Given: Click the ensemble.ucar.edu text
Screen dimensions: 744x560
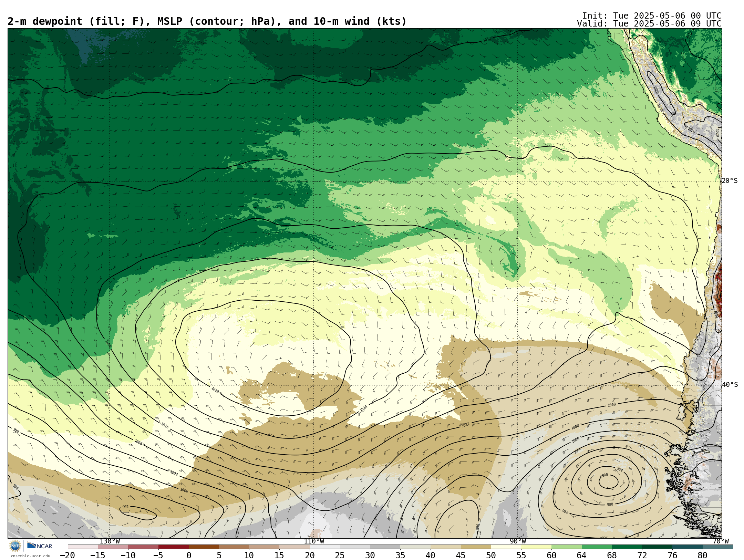Looking at the screenshot, I should pos(30,556).
